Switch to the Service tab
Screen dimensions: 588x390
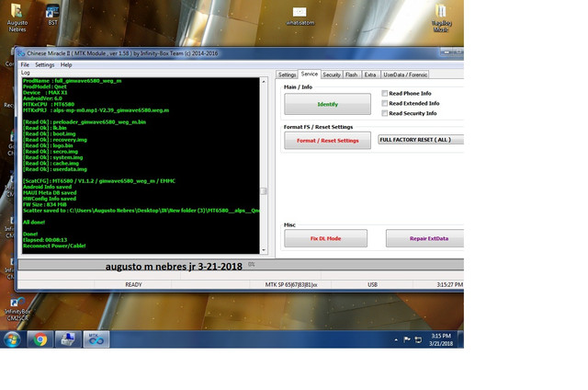coord(309,74)
